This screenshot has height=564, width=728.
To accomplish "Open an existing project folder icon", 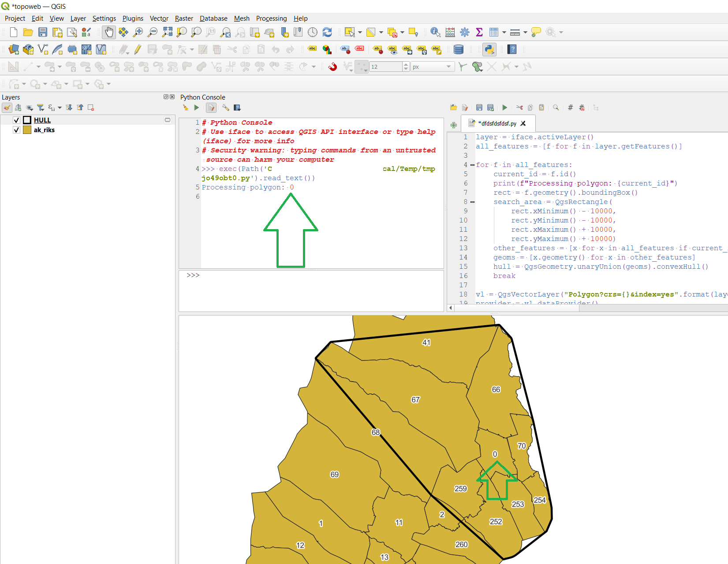I will tap(28, 32).
